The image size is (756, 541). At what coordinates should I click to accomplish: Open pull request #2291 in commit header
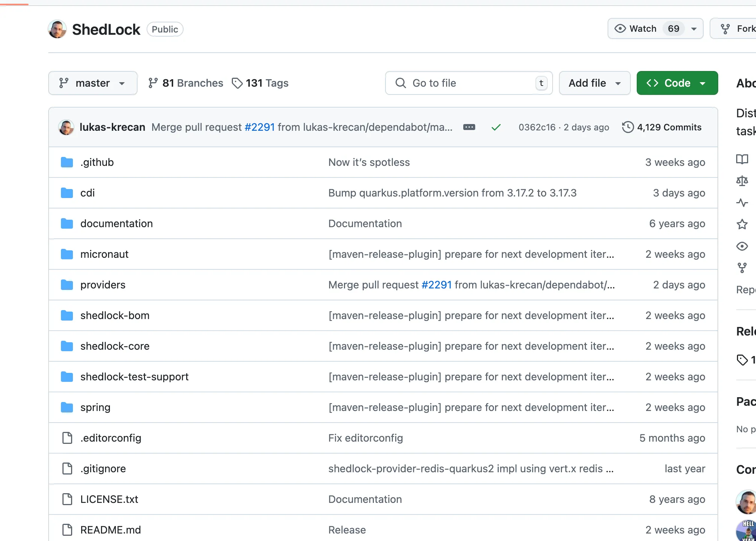259,127
